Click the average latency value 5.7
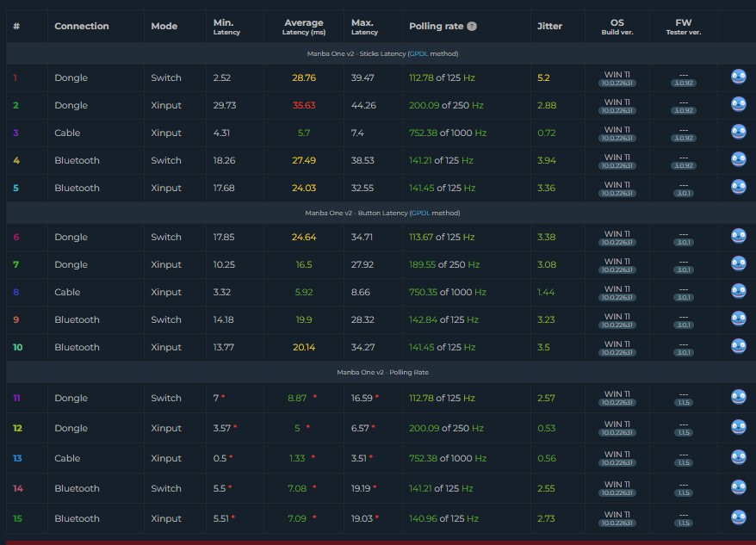 tap(304, 133)
